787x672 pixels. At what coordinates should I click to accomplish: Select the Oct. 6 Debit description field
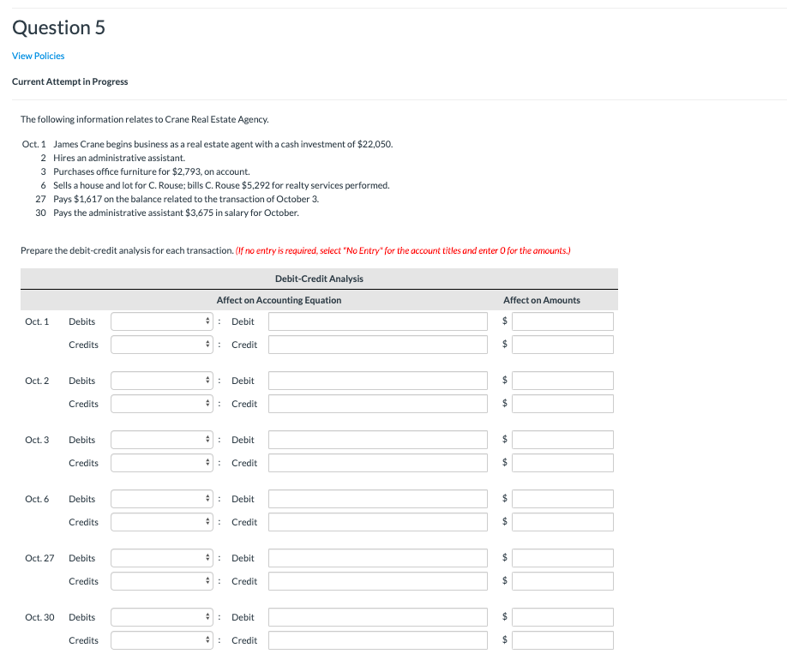coord(377,499)
